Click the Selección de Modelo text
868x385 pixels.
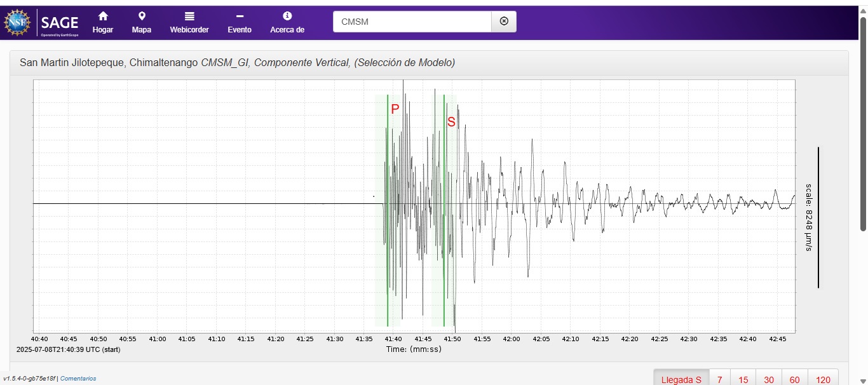click(x=405, y=62)
